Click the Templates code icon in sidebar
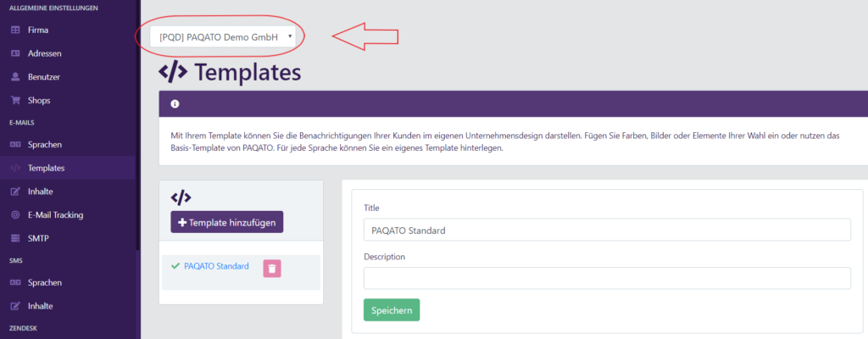The width and height of the screenshot is (868, 339). [15, 168]
